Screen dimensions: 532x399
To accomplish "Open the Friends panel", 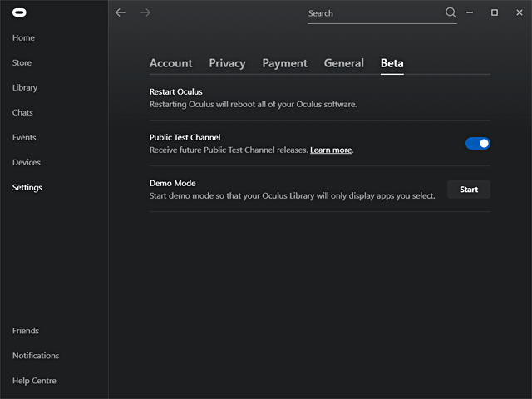I will tap(26, 331).
